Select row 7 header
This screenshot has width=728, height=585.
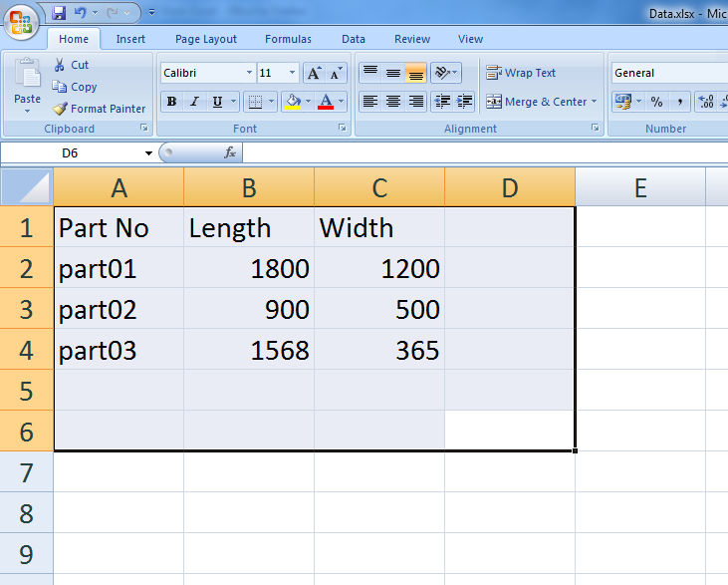click(x=27, y=472)
